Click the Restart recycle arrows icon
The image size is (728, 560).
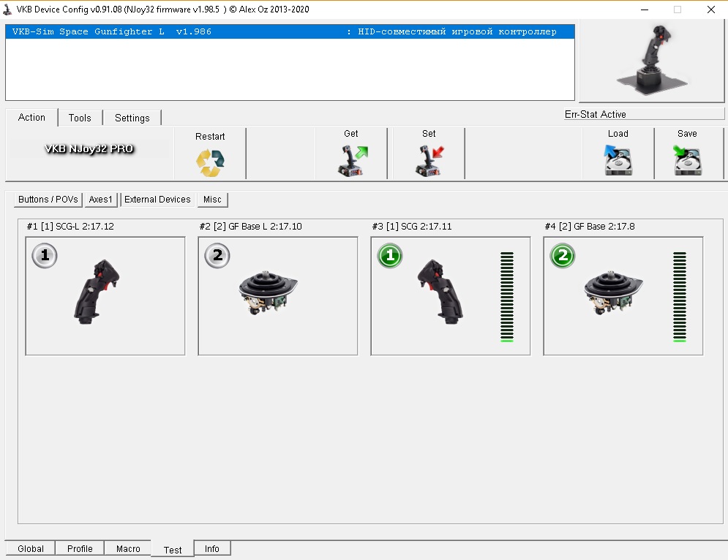point(210,162)
